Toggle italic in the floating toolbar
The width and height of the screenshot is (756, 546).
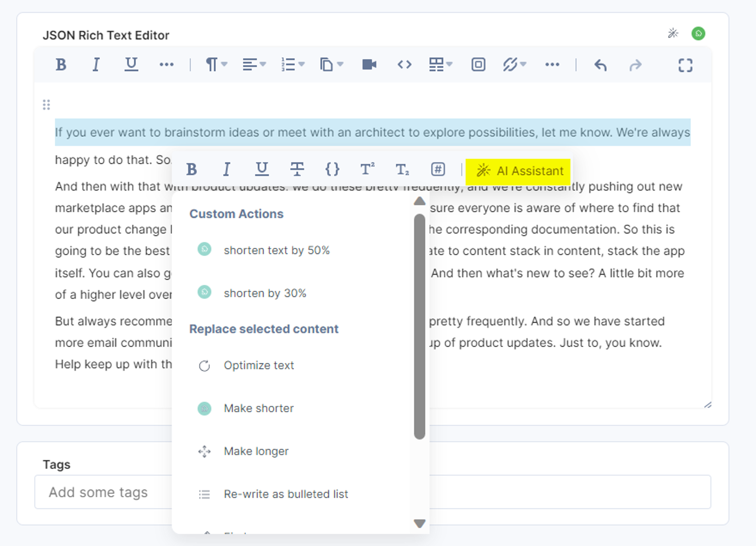point(227,169)
